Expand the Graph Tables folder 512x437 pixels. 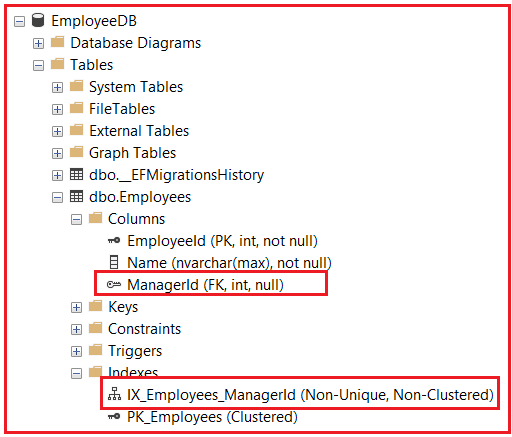[x=57, y=154]
